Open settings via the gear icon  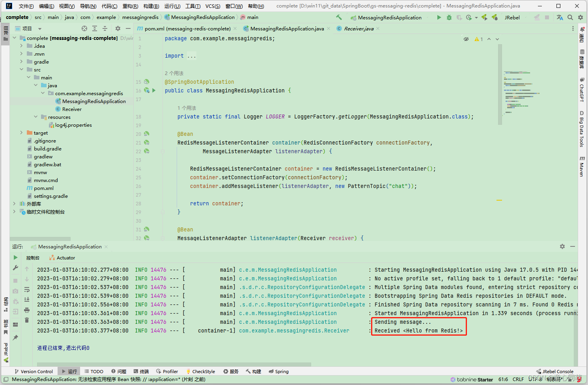click(580, 17)
